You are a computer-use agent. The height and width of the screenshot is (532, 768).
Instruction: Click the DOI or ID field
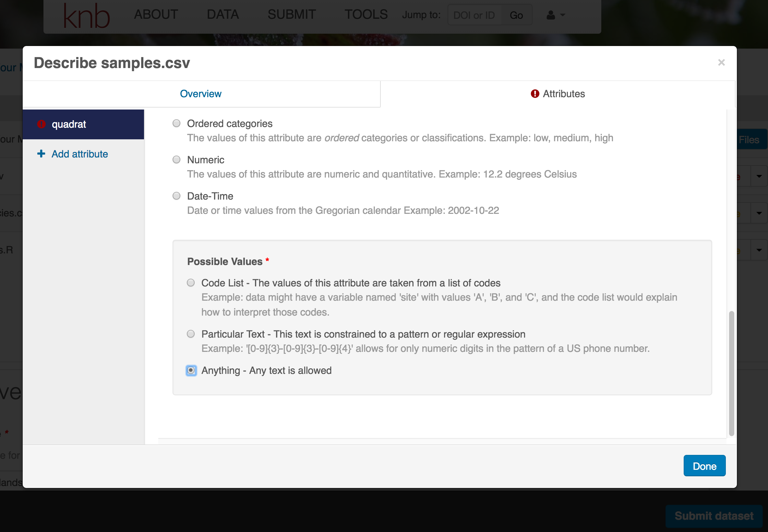[474, 15]
